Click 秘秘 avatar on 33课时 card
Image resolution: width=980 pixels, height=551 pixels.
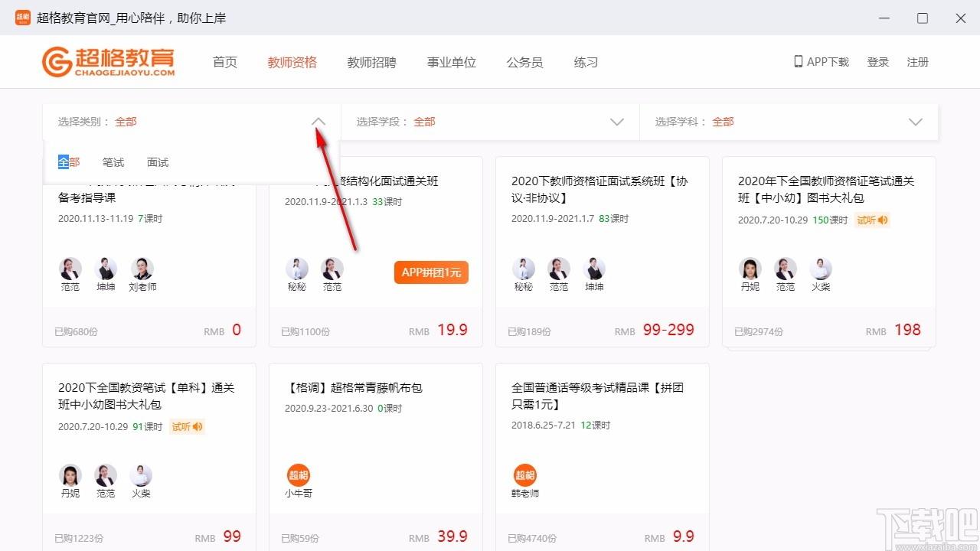297,269
